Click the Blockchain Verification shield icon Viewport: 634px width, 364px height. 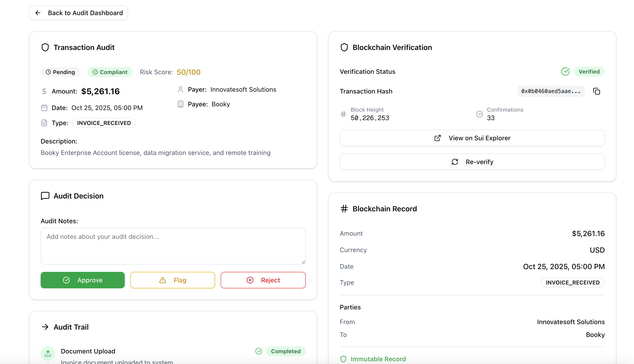[x=344, y=47]
